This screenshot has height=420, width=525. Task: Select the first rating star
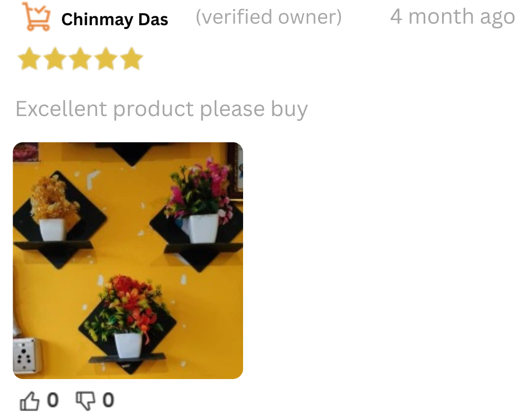tap(29, 59)
